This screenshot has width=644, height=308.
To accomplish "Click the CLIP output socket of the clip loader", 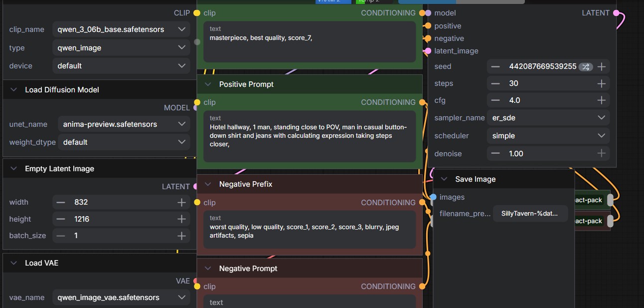I will (197, 13).
